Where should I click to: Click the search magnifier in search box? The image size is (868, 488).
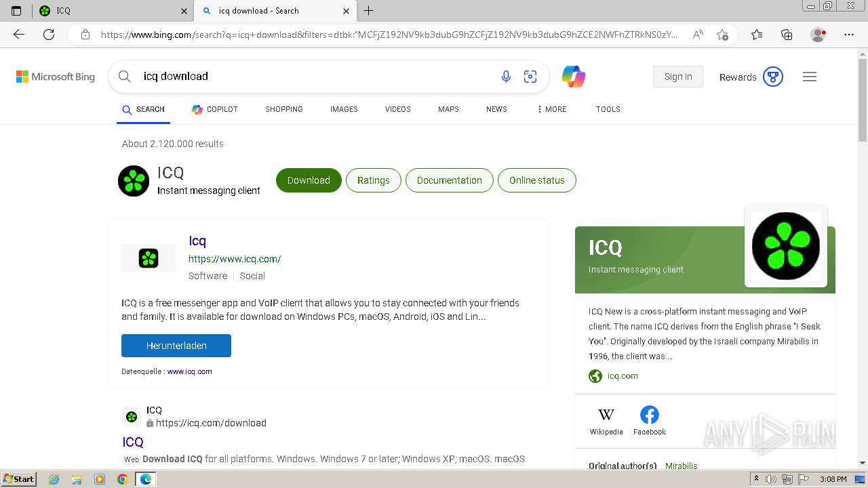pyautogui.click(x=125, y=77)
